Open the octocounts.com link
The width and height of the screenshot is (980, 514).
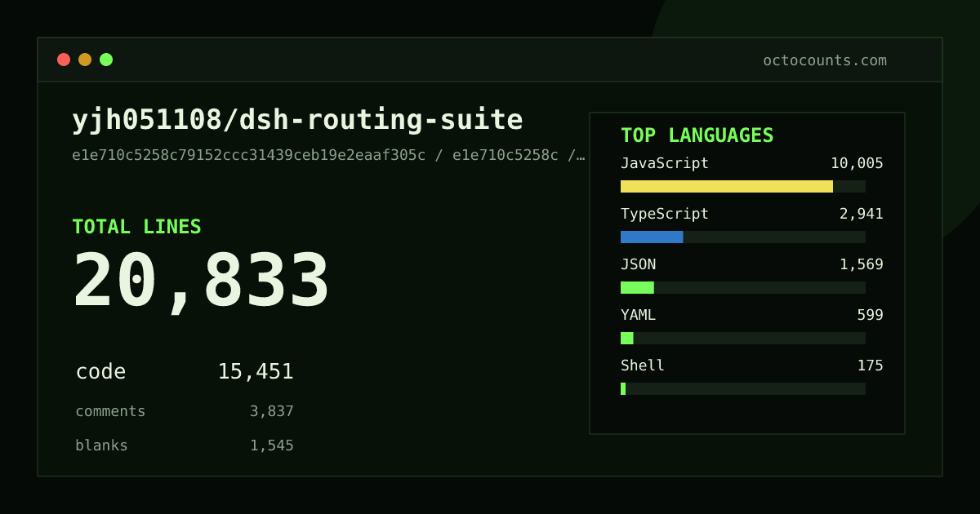click(x=825, y=60)
